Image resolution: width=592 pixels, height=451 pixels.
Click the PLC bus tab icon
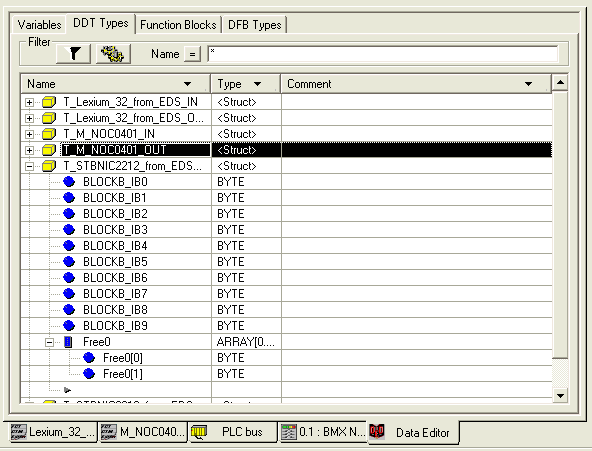pyautogui.click(x=199, y=432)
